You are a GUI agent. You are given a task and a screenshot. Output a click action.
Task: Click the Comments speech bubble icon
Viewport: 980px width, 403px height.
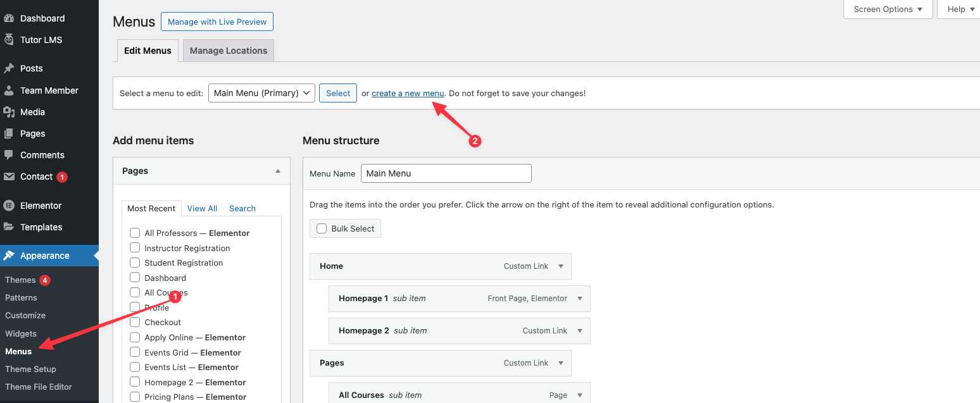[9, 155]
